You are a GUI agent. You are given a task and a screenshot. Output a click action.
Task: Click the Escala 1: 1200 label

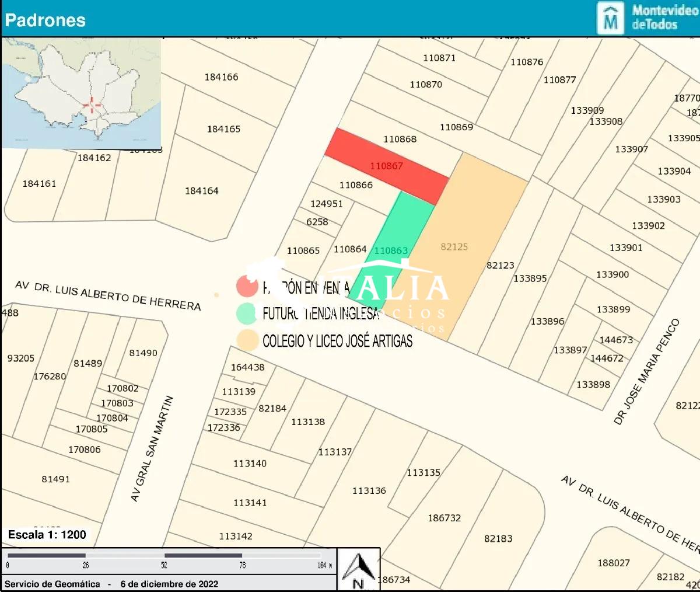[47, 534]
